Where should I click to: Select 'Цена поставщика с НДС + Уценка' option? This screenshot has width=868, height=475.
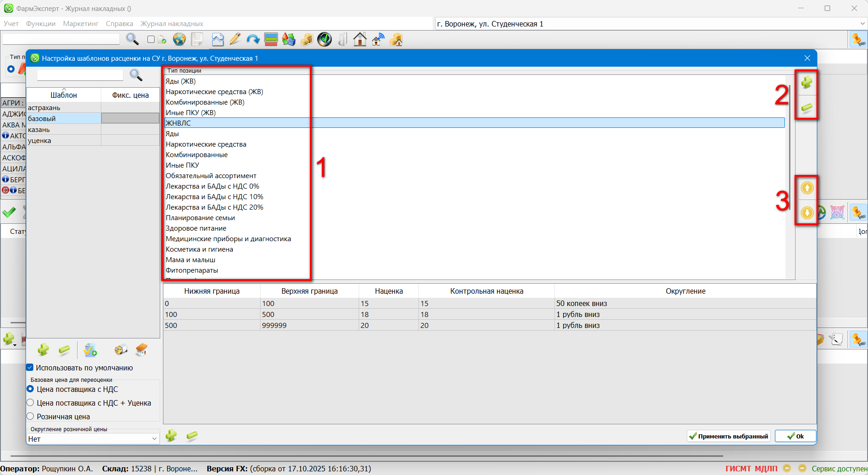tap(31, 403)
